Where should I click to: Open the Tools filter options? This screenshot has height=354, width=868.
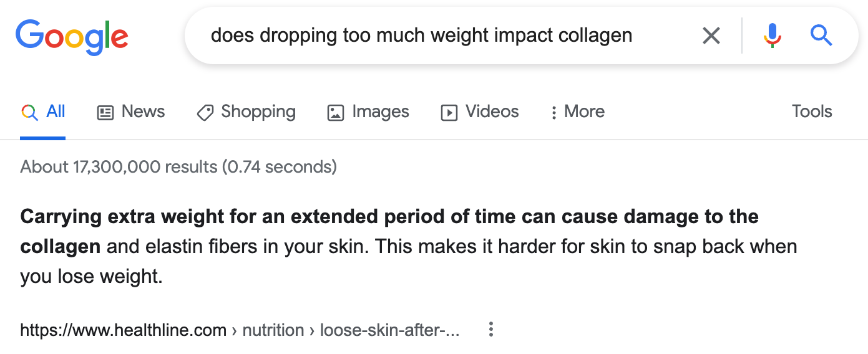pyautogui.click(x=812, y=112)
